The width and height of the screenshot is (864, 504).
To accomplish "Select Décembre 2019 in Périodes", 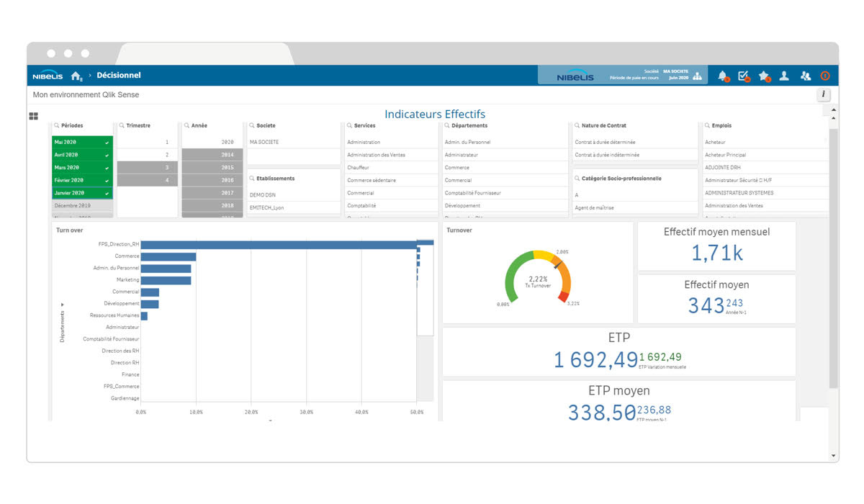I will click(x=82, y=206).
